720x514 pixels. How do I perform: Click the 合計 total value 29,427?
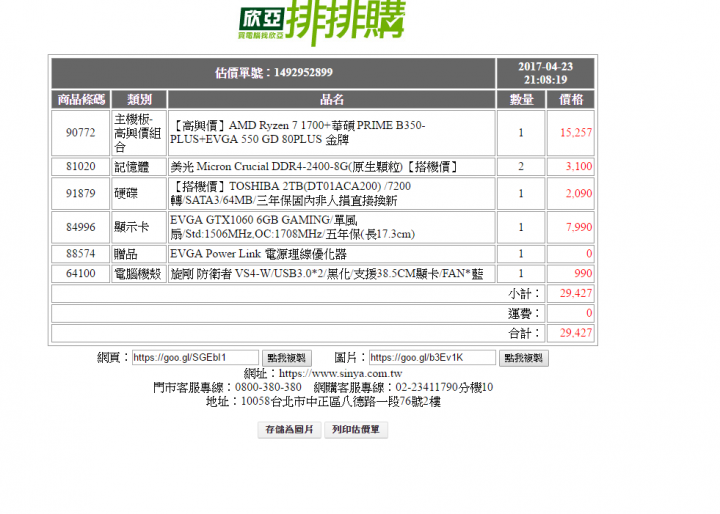576,333
